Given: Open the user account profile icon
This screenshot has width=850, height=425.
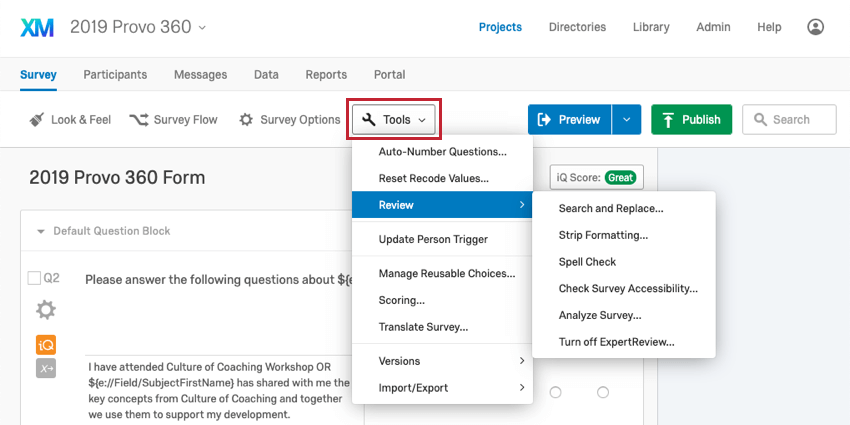Looking at the screenshot, I should point(816,27).
